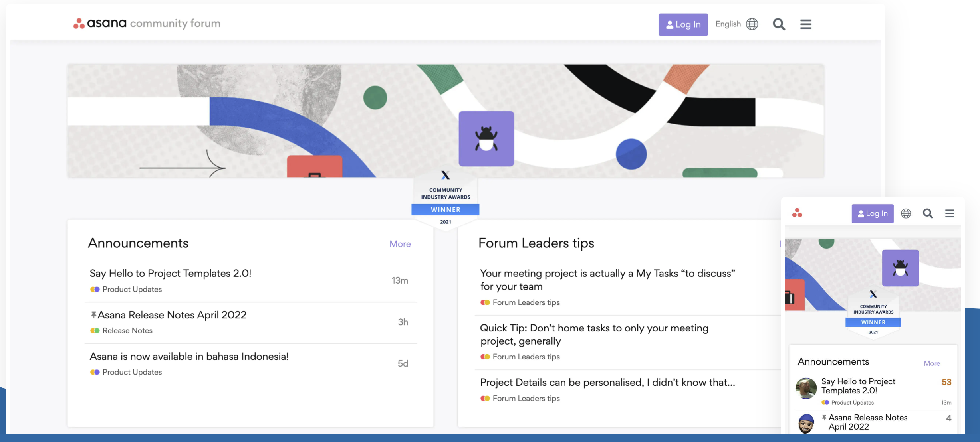Open the bahasa Indonesia announcement
The height and width of the screenshot is (442, 980).
[189, 356]
